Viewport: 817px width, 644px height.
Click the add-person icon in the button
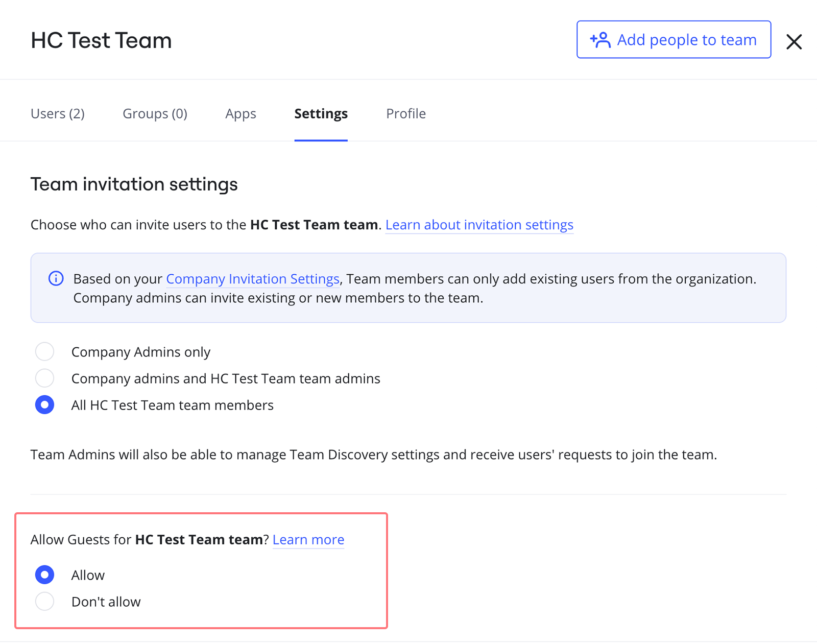click(x=600, y=40)
